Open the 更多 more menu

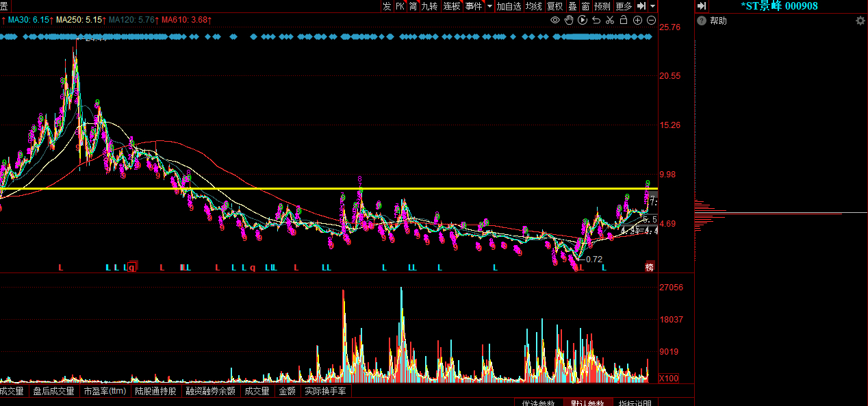coord(624,5)
